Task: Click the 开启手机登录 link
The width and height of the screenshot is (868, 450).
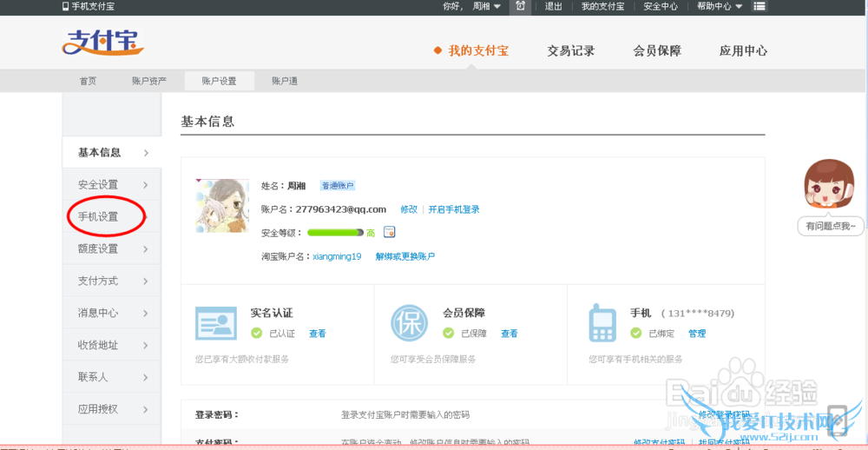Action: [x=453, y=209]
